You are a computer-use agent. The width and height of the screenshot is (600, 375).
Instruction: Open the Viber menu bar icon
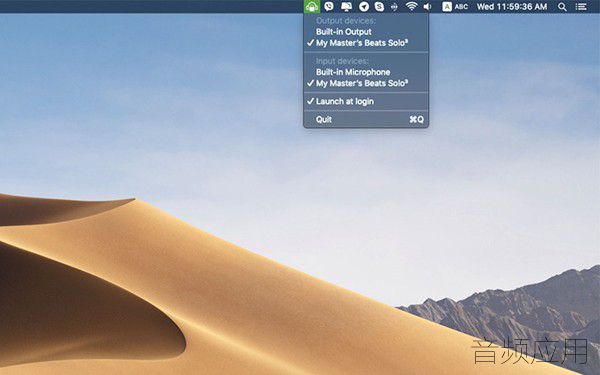[329, 7]
